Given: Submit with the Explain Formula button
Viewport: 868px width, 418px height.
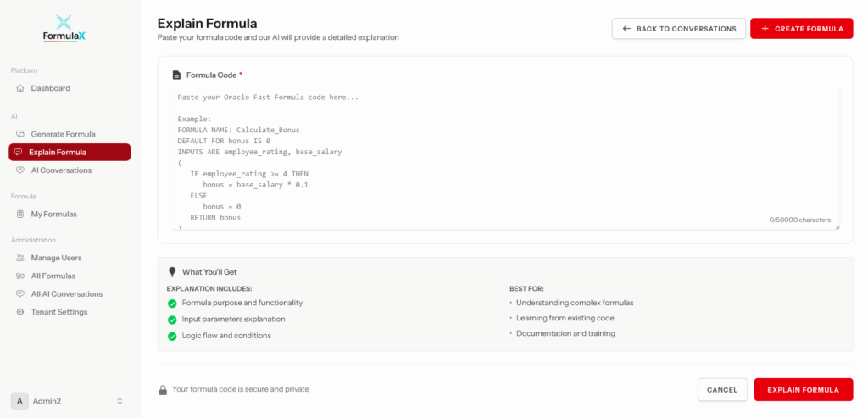Looking at the screenshot, I should click(x=803, y=390).
